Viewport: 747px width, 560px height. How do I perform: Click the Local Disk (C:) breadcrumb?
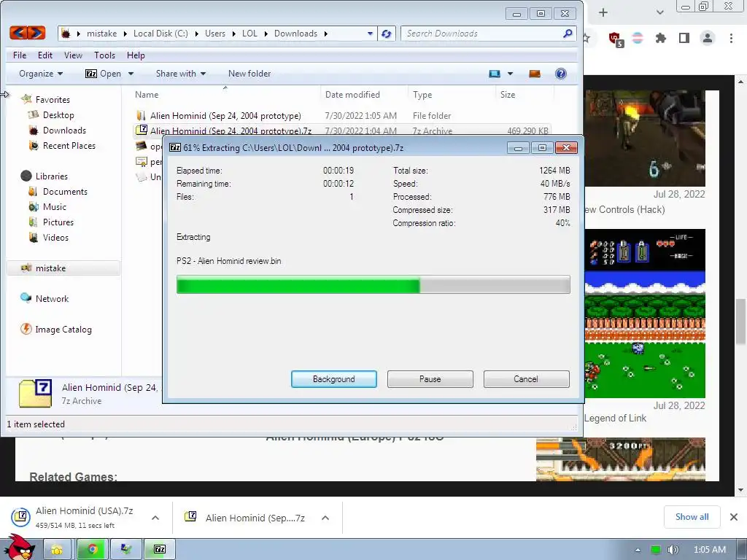coord(160,34)
